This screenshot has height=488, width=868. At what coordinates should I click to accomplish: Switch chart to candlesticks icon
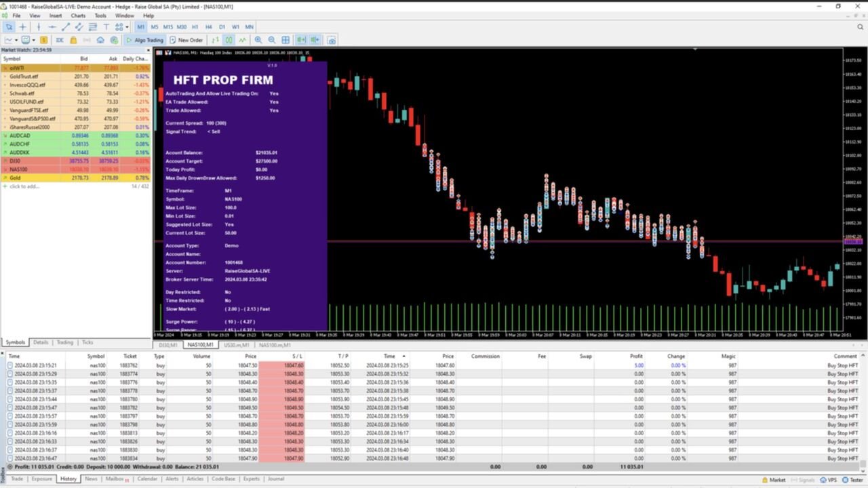[x=229, y=40]
